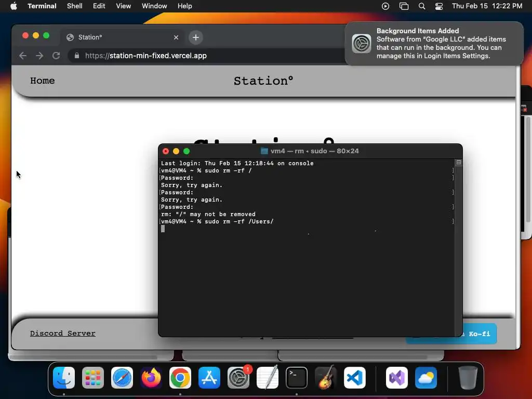Open Control Center in the menu bar
Image resolution: width=532 pixels, height=399 pixels.
439,6
